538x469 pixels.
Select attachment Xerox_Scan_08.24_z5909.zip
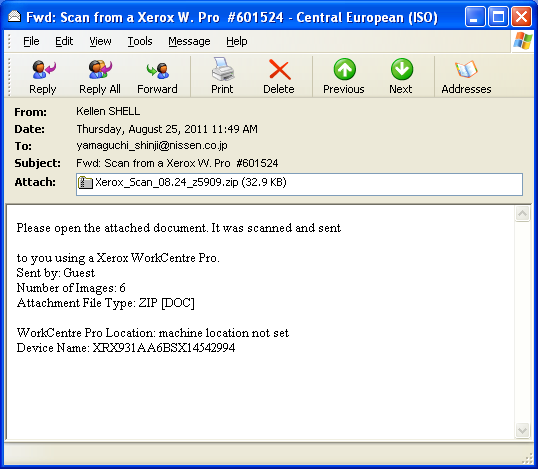191,182
